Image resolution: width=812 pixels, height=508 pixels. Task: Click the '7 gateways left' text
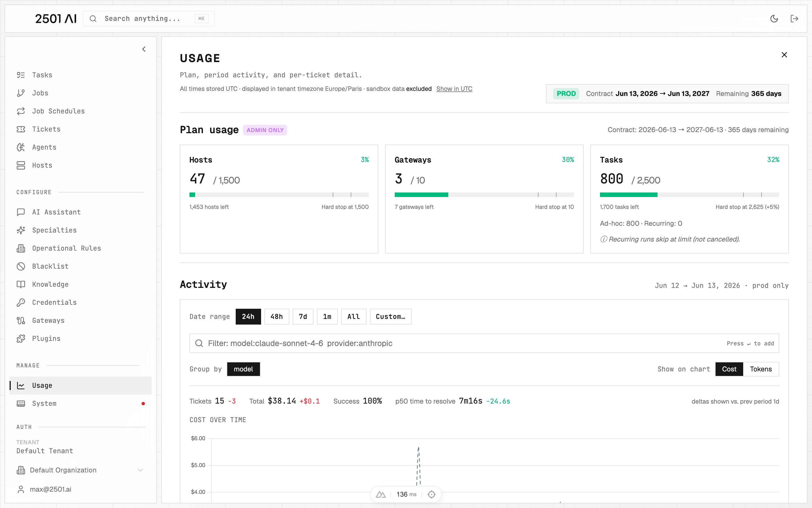pyautogui.click(x=414, y=207)
